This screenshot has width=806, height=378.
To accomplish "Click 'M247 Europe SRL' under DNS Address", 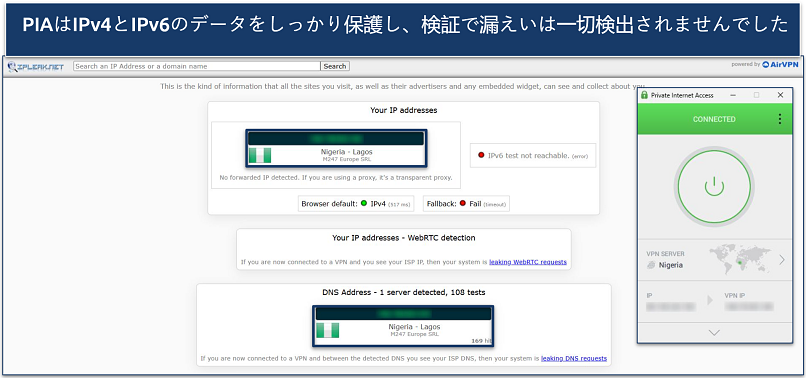I will (x=414, y=334).
